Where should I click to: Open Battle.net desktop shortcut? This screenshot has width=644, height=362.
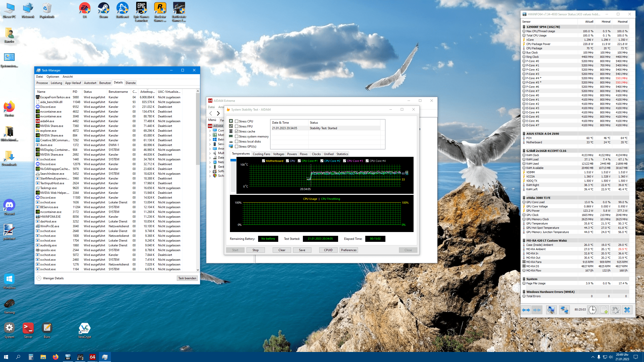(x=123, y=10)
